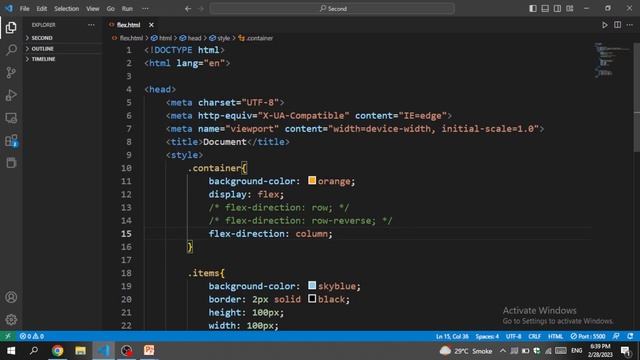Change language mode via HTML status item
The width and height of the screenshot is (640, 360).
coord(555,336)
